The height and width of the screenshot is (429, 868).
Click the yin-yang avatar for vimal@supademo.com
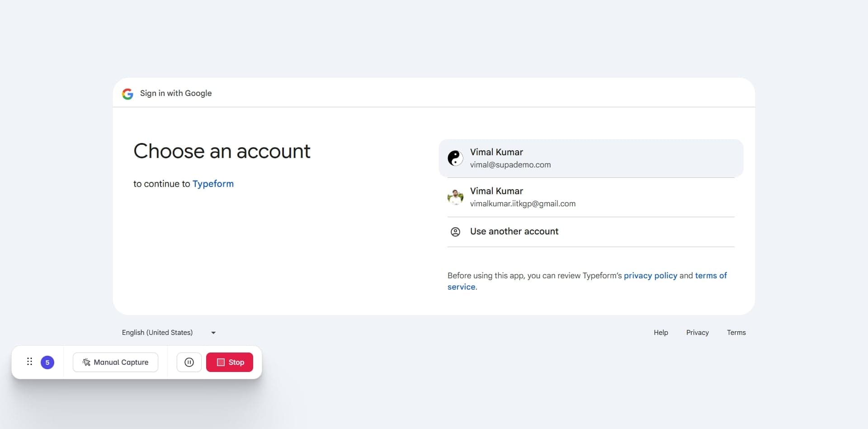(x=455, y=158)
